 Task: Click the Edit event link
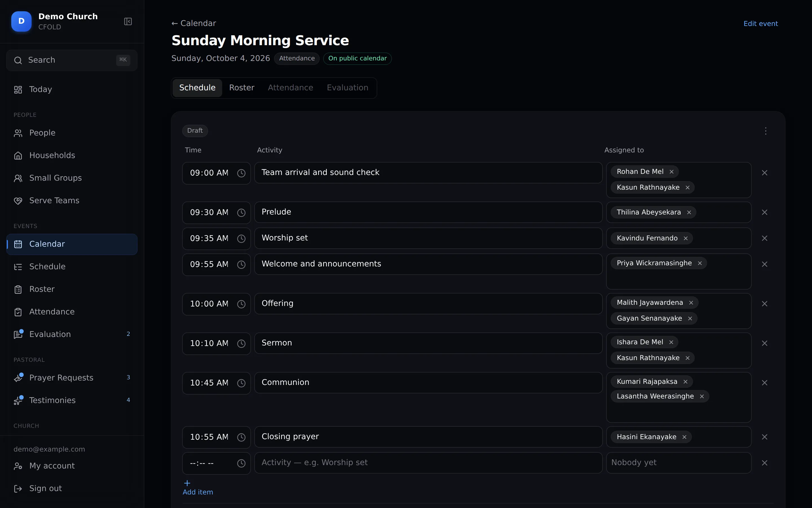click(x=760, y=23)
